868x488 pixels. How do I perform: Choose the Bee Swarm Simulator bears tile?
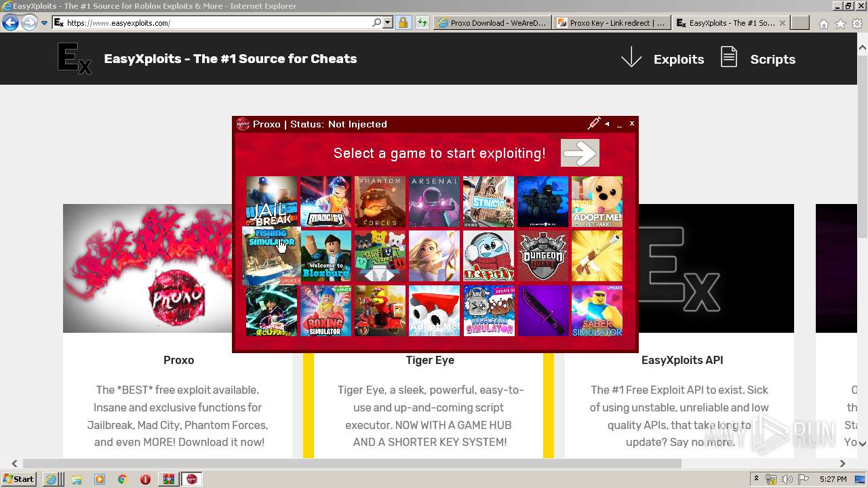click(x=380, y=256)
